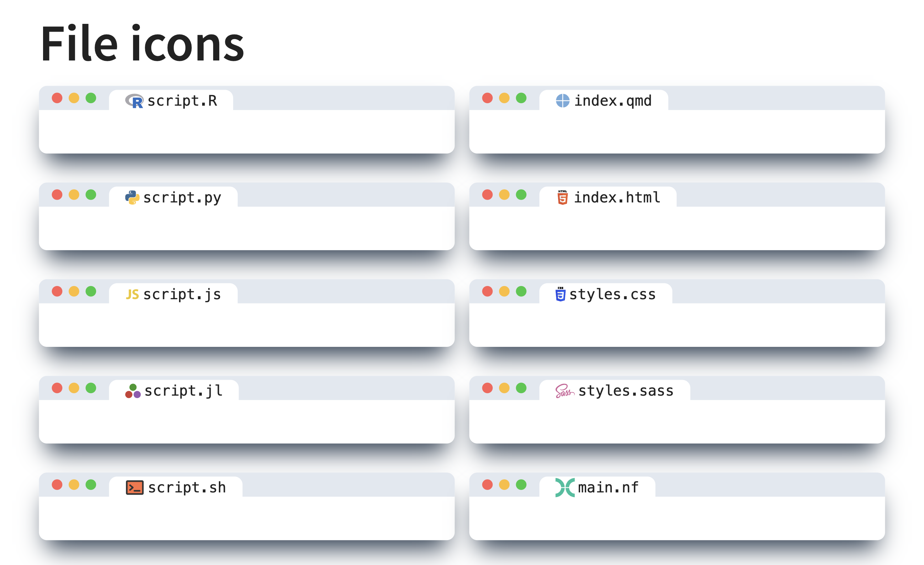Click the R logo icon beside script.R

(134, 101)
